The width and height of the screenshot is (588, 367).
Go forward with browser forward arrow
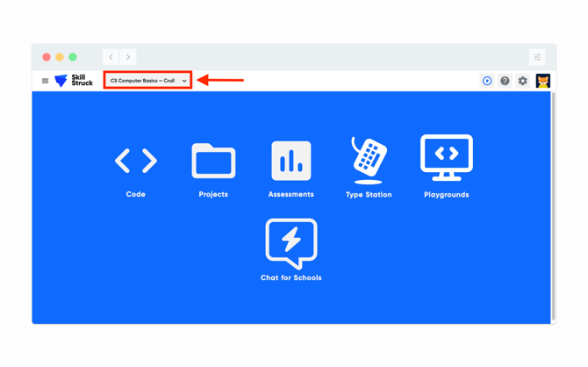point(128,57)
